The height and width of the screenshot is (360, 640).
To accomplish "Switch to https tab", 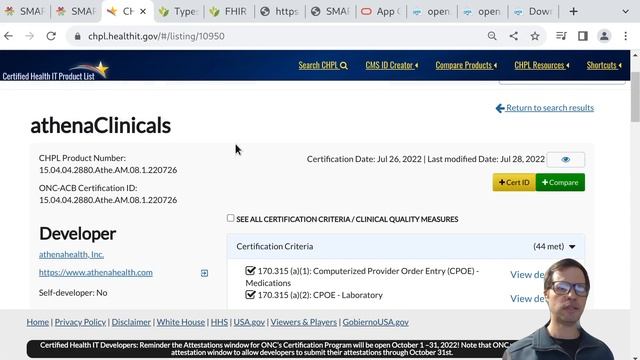I will coord(280,11).
